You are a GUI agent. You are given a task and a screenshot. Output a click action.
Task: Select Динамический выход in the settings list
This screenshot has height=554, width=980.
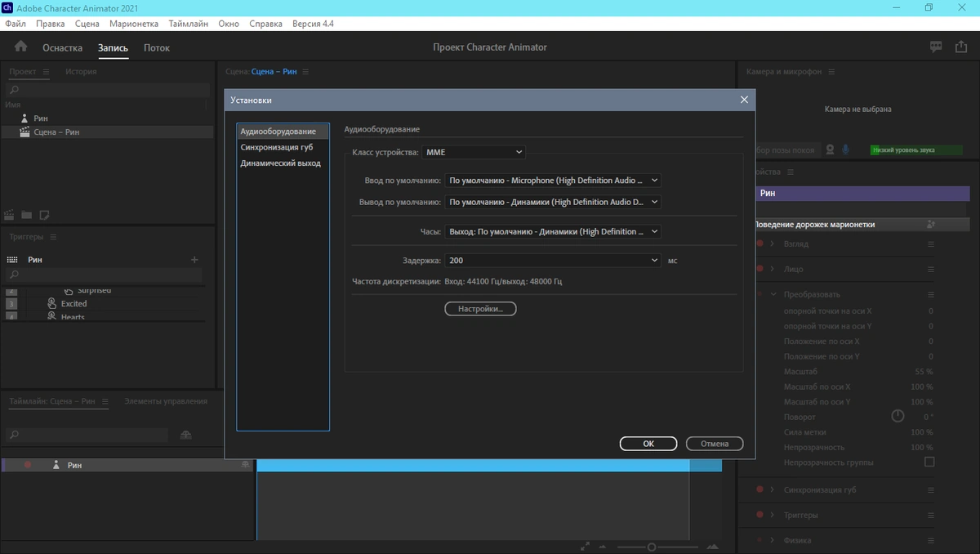(x=280, y=163)
